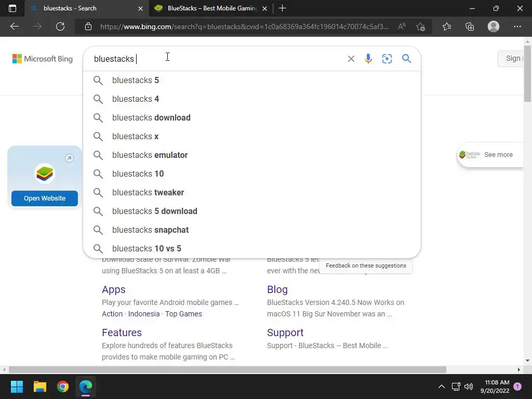This screenshot has width=532, height=399.
Task: Open notification badge in system tray
Action: [x=517, y=387]
